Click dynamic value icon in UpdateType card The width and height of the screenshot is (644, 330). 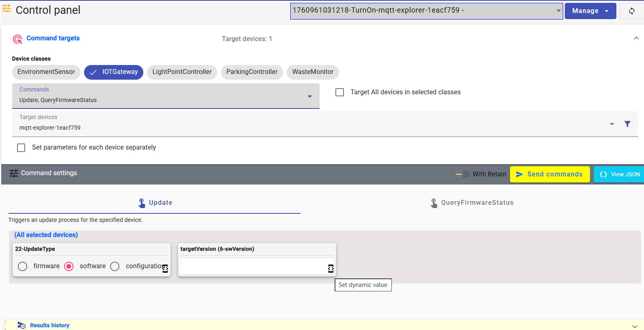coord(165,269)
